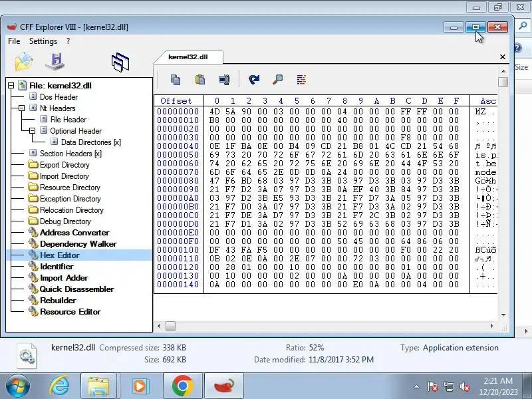This screenshot has width=532, height=399.
Task: Click offset row 00000140
Action: 178,285
